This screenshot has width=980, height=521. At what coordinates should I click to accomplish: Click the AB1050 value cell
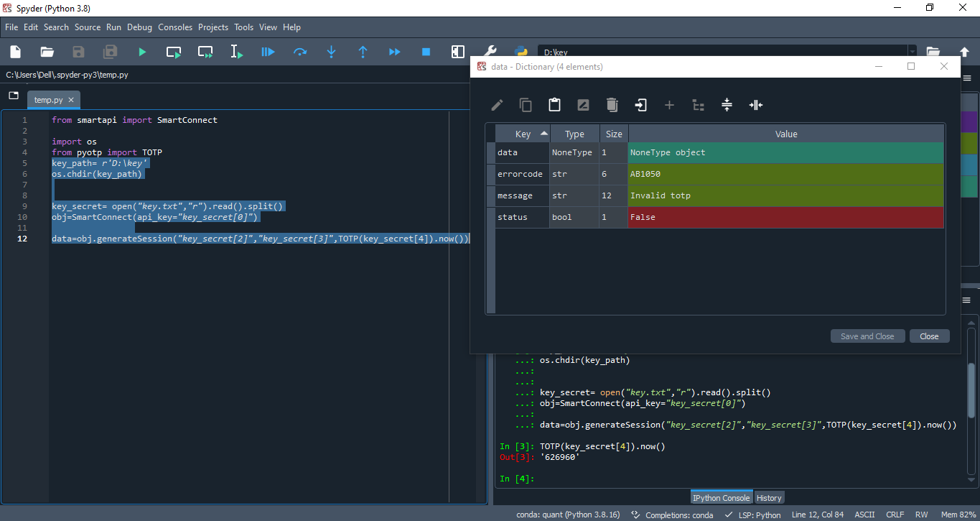coord(786,174)
